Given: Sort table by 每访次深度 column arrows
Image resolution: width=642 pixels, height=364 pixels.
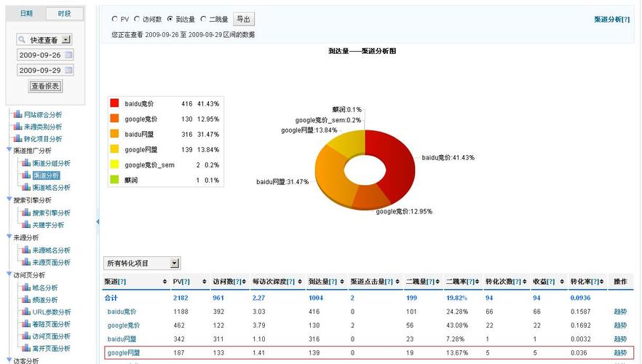Looking at the screenshot, I should [300, 282].
